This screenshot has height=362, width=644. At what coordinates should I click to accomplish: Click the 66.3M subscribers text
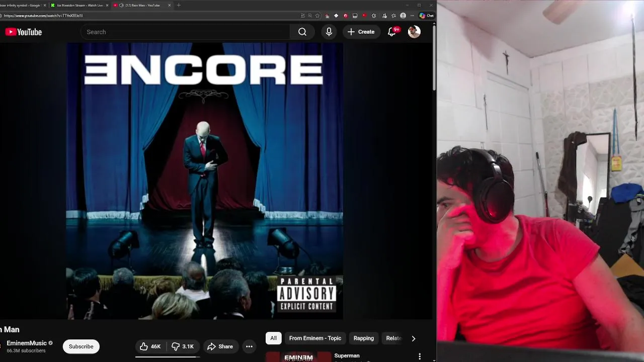click(26, 350)
